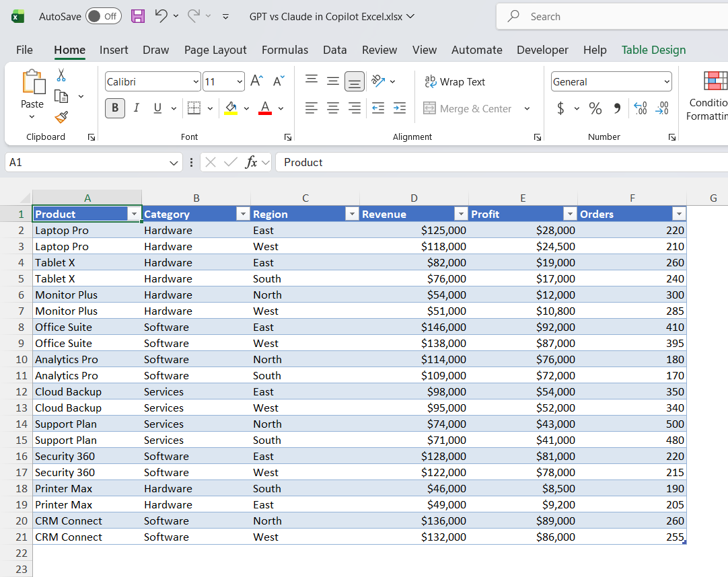This screenshot has height=577, width=728.
Task: Apply the red font color
Action: click(x=265, y=109)
